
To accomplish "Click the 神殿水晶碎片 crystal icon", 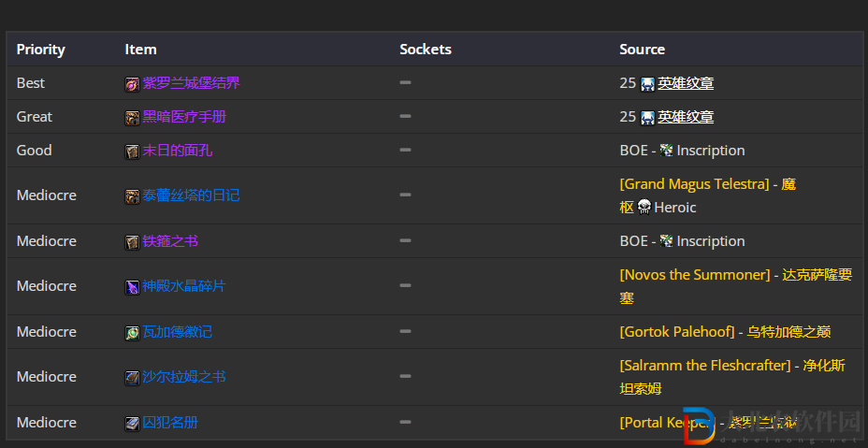I will (132, 287).
